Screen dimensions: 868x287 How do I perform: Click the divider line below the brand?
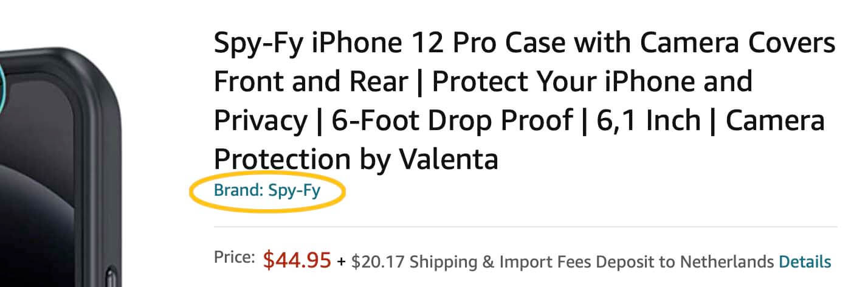tap(525, 226)
